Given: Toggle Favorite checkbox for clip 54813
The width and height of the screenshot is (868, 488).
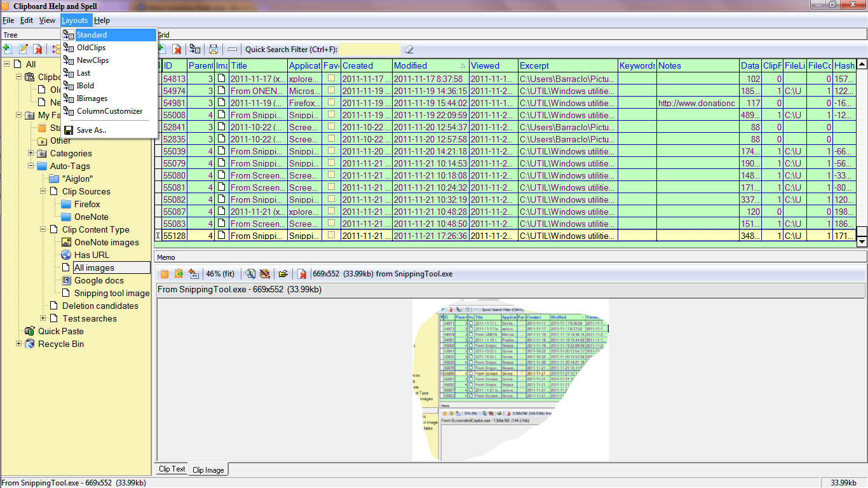Looking at the screenshot, I should pyautogui.click(x=331, y=79).
